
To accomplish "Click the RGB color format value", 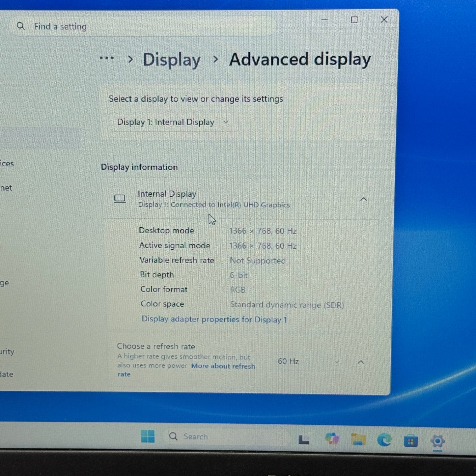I will tap(238, 290).
